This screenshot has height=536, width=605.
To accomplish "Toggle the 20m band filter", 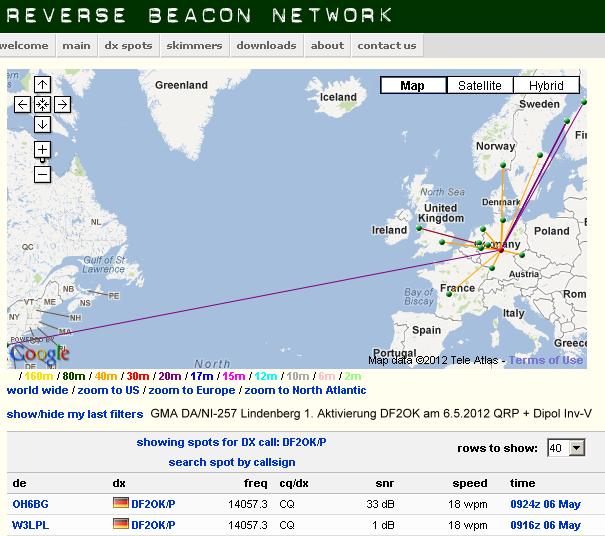I will [170, 376].
